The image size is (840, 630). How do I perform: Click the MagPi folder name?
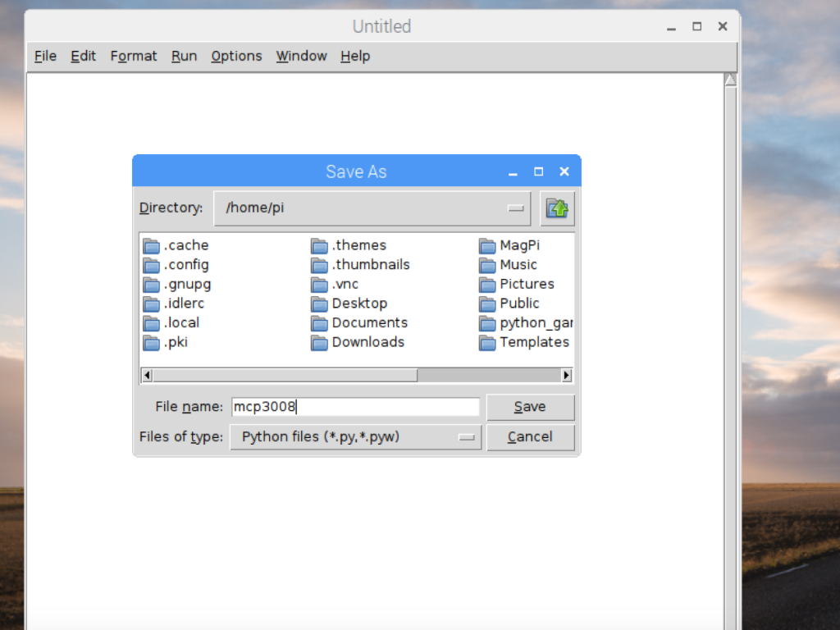point(519,245)
